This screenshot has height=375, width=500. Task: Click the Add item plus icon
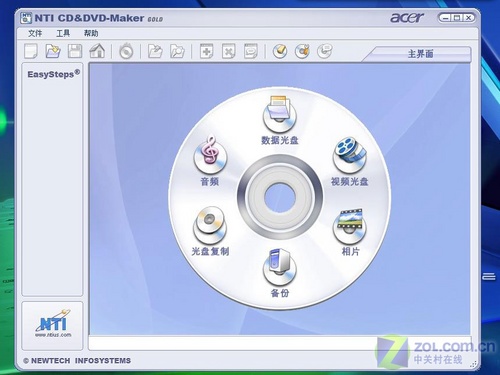(x=206, y=52)
